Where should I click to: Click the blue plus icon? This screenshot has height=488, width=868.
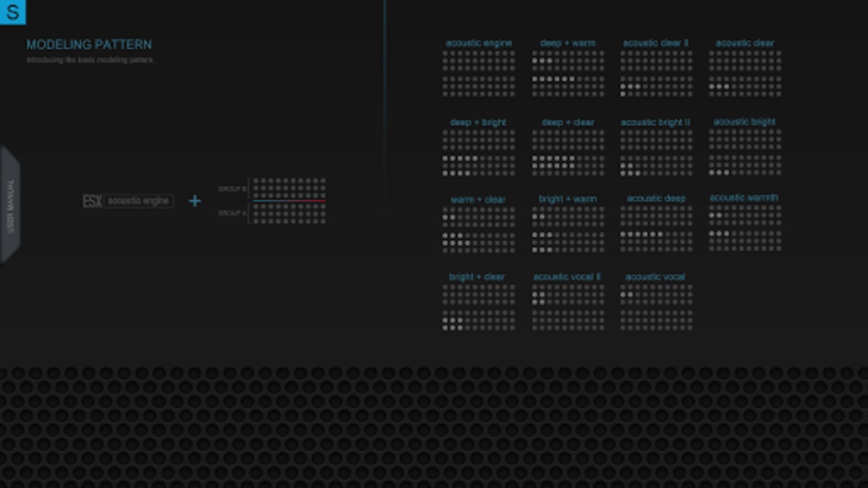click(195, 201)
